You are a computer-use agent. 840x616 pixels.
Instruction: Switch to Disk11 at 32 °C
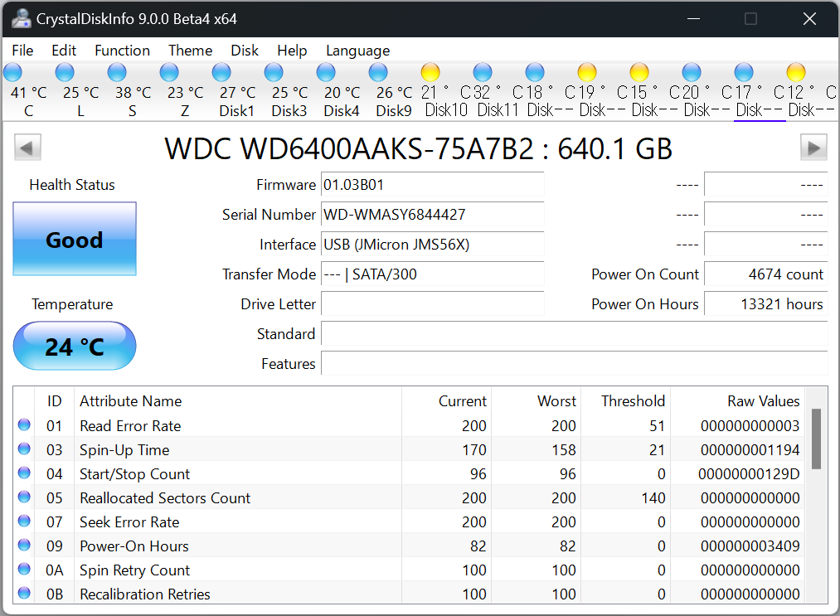tap(483, 72)
